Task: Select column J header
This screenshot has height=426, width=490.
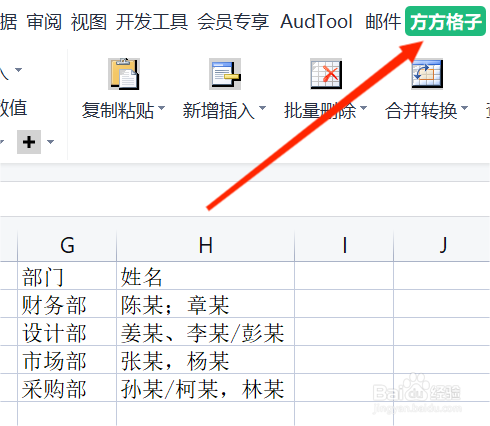Action: [442, 245]
